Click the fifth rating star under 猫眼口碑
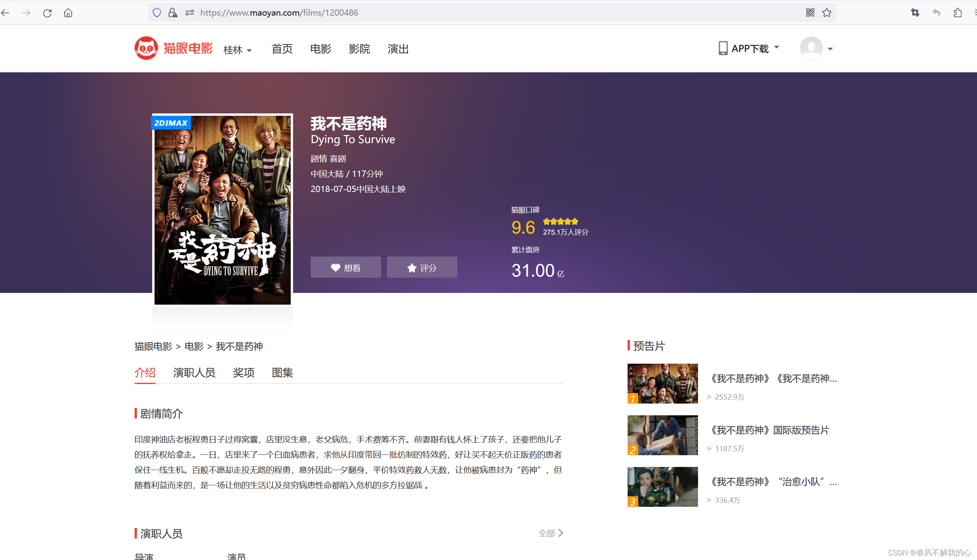This screenshot has height=560, width=977. coord(575,221)
